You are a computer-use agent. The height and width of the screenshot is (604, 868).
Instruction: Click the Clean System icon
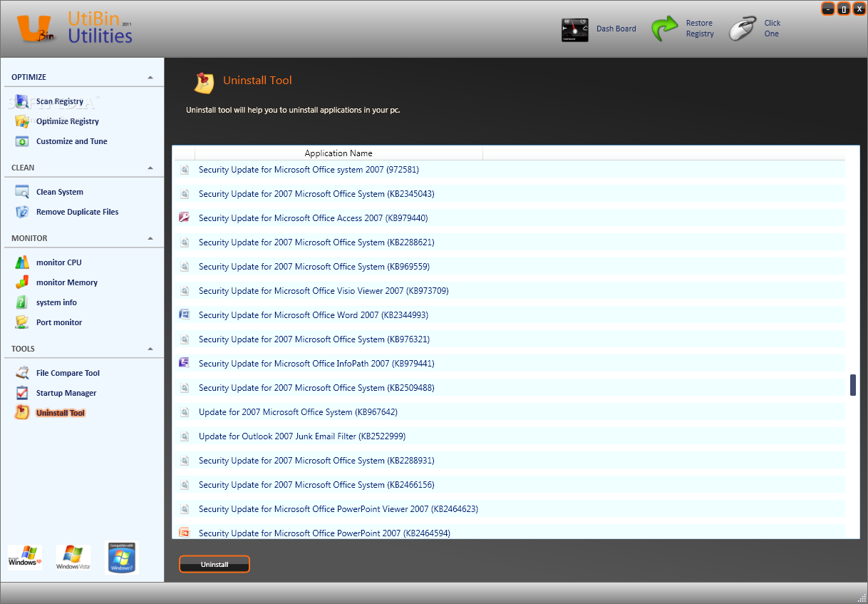[22, 192]
